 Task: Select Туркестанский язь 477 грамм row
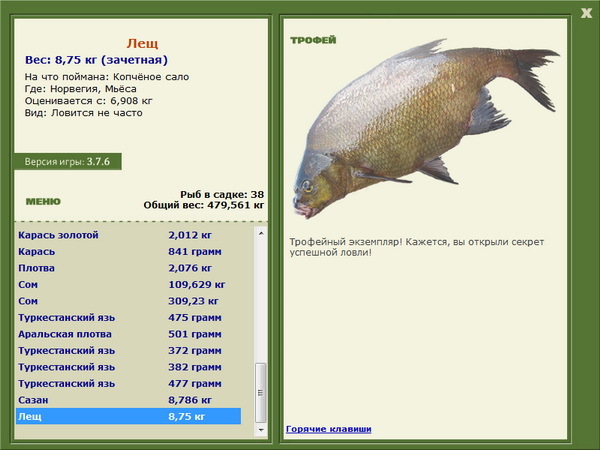pos(129,383)
